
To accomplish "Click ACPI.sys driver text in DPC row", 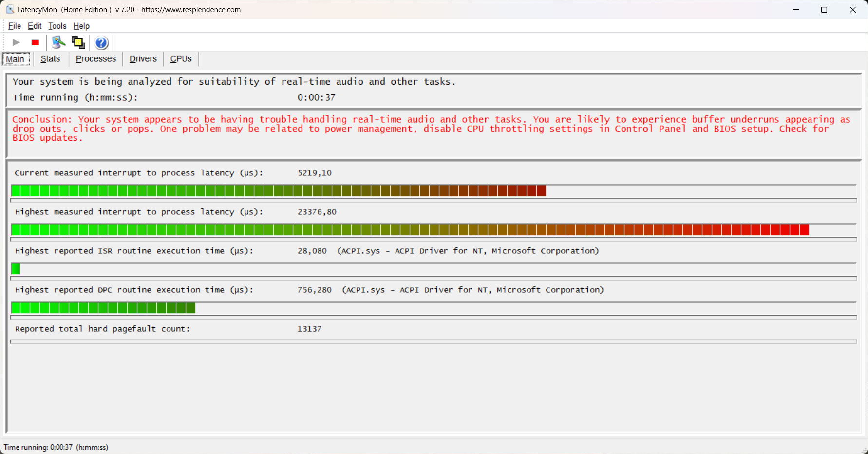I will point(473,290).
